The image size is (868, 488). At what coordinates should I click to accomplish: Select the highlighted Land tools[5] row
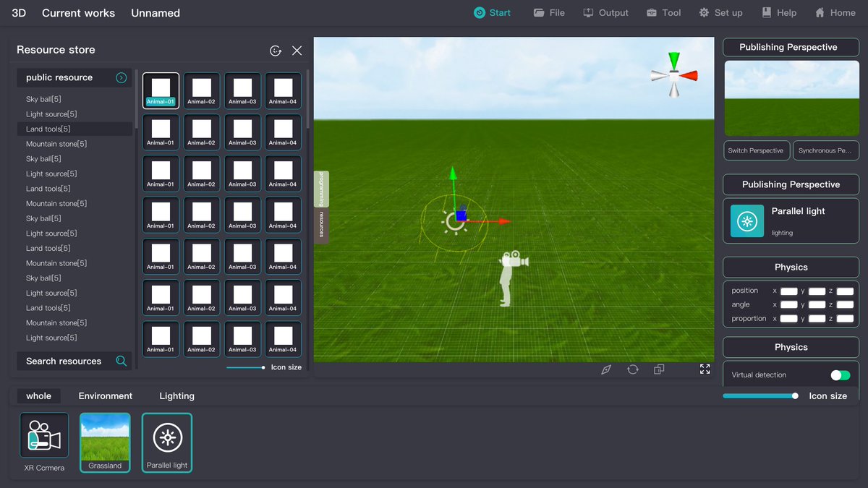75,129
